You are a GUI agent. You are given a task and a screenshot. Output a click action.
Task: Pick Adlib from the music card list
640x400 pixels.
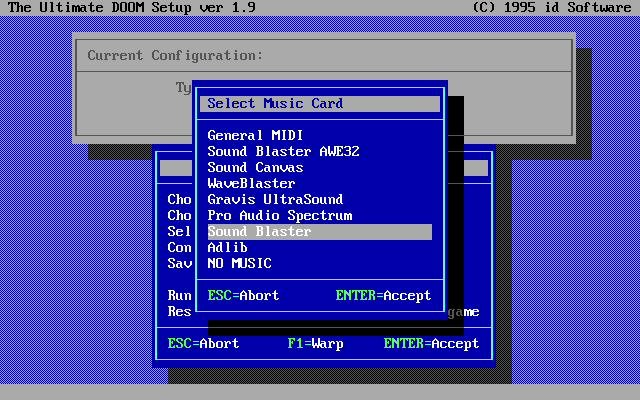227,247
